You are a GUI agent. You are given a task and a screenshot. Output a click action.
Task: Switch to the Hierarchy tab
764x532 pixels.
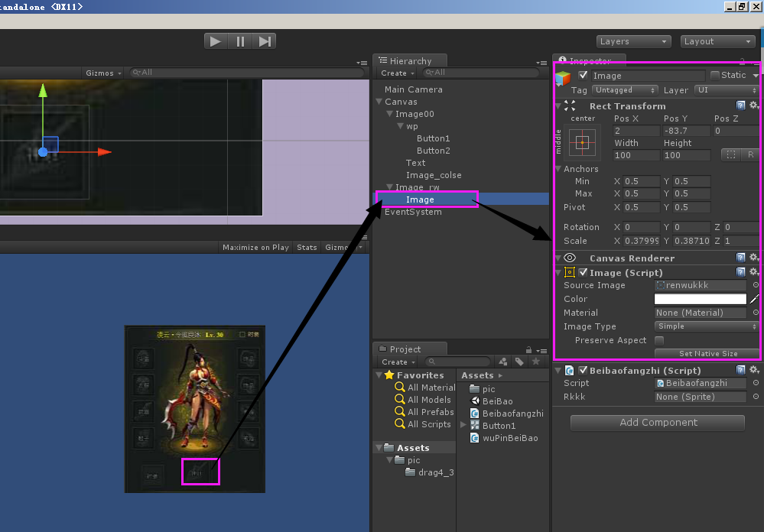[x=410, y=61]
